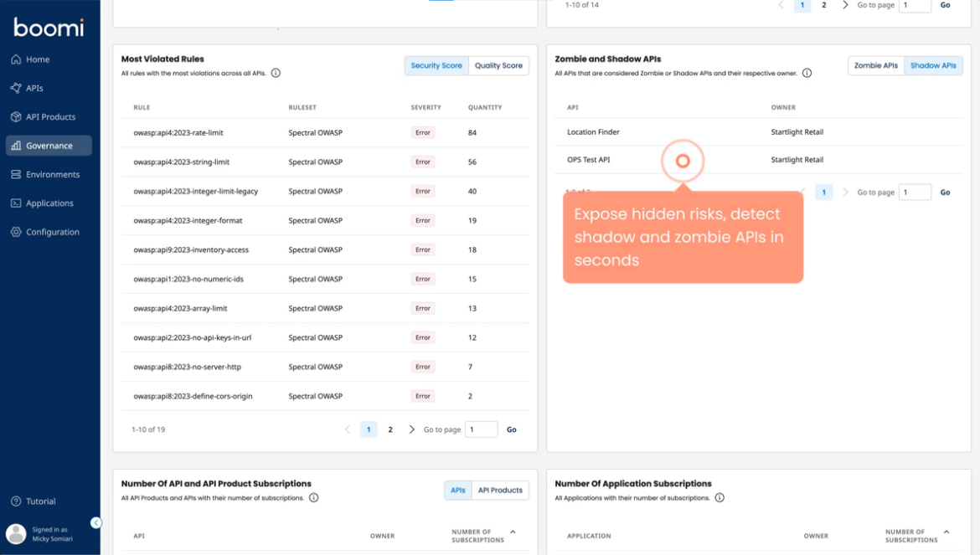Click owasp:api4:2023-rate-limit rule
The image size is (980, 555).
coord(178,133)
